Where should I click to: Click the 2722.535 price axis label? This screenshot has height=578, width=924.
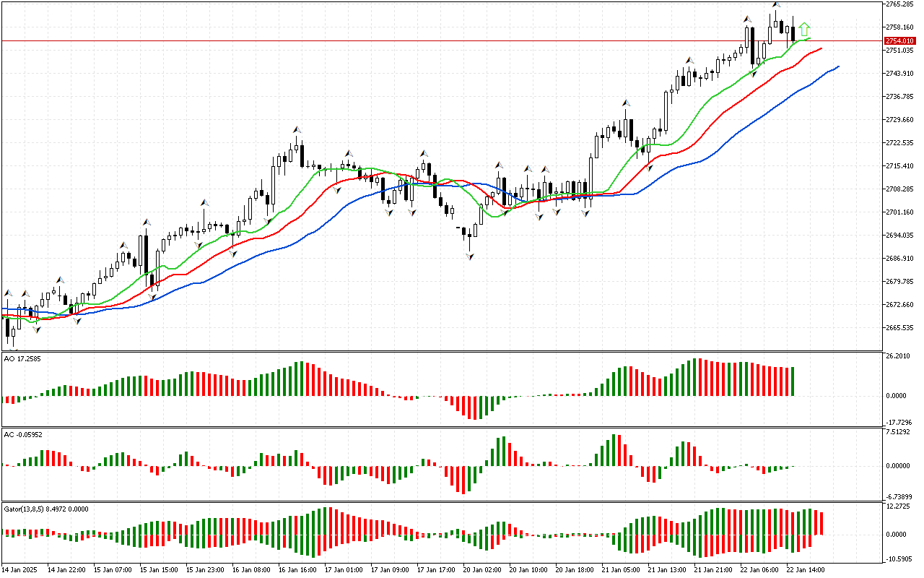click(899, 143)
